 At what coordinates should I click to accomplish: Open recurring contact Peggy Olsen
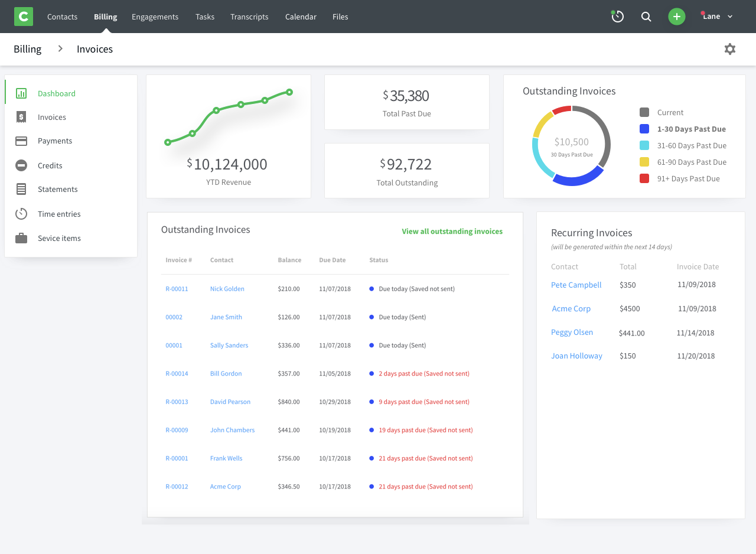(x=572, y=332)
